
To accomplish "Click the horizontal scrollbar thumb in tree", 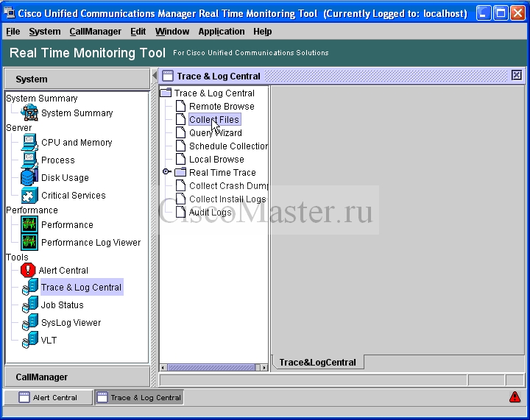I will click(211, 367).
